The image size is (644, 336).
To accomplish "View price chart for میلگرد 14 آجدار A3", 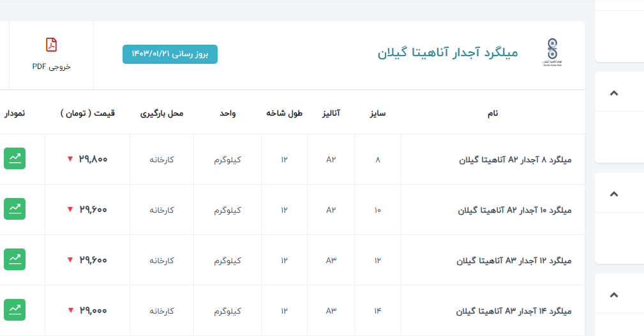I will (15, 310).
